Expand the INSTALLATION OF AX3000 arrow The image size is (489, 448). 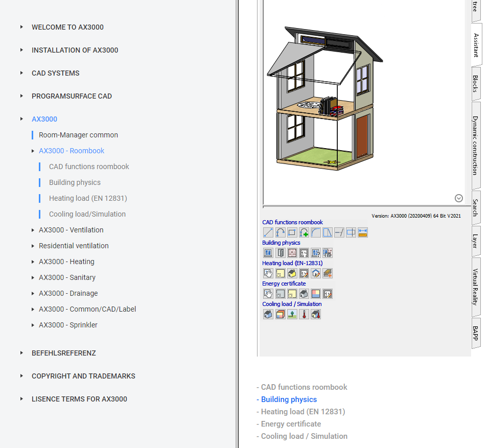point(21,50)
